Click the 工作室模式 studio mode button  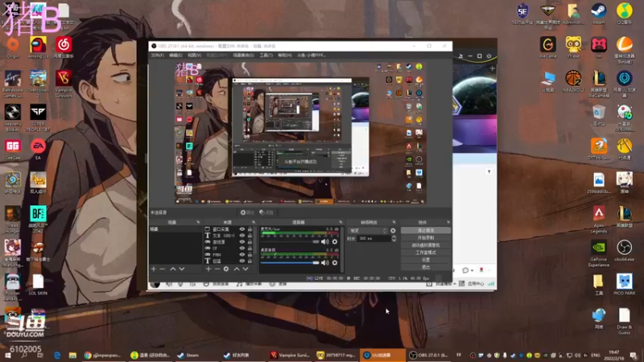pos(426,253)
